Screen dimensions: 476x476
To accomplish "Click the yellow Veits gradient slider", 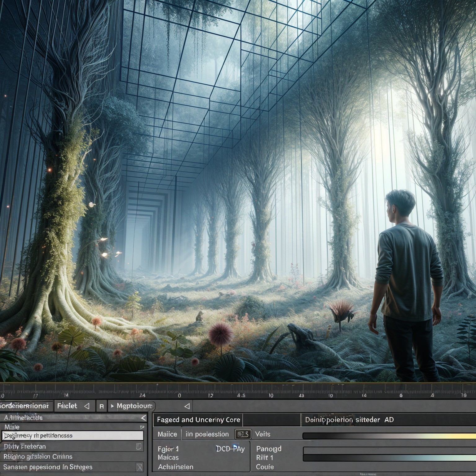I will tap(389, 436).
